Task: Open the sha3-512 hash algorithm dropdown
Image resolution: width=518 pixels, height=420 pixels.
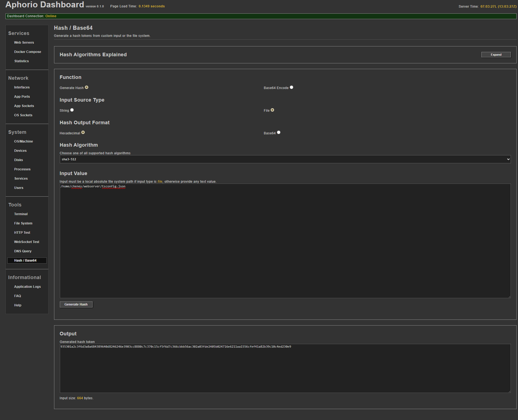Action: click(x=285, y=159)
